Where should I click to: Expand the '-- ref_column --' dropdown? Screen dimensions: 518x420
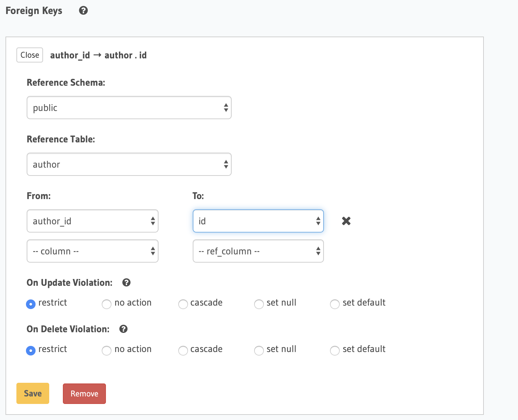click(258, 251)
